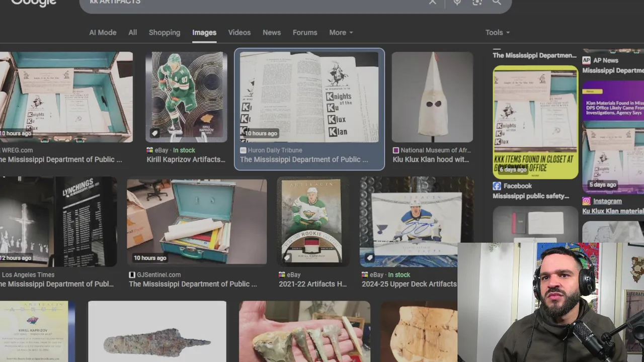Click In stock label on 2024-25 Upper Deck listing

(399, 275)
